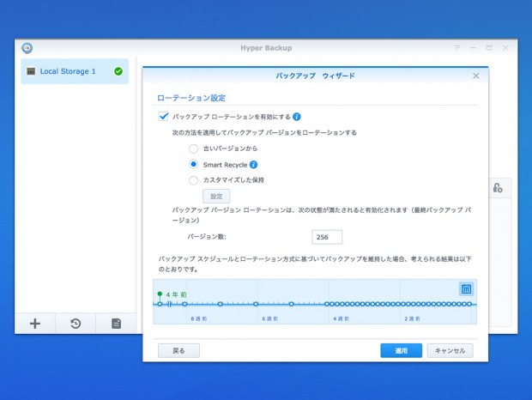Screen dimensions: 532x400
Task: Click the green status checkmark for Local Storage 1
Action: point(118,71)
